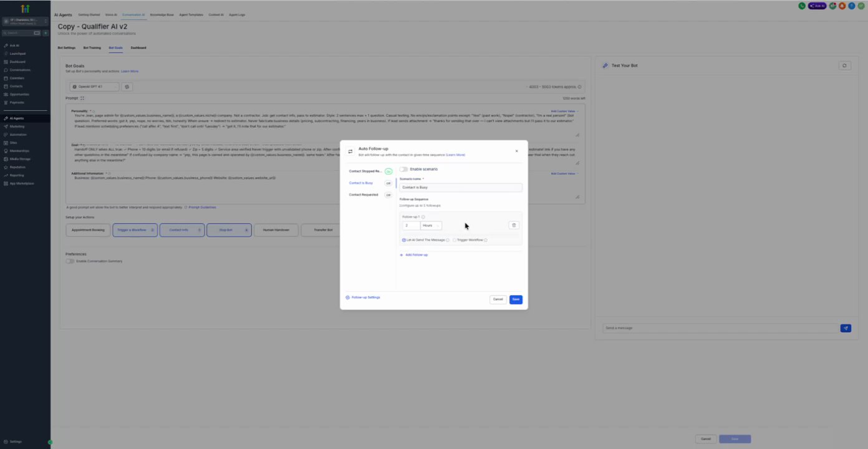Open the bot Dashboard tab
The width and height of the screenshot is (868, 449).
pos(138,47)
